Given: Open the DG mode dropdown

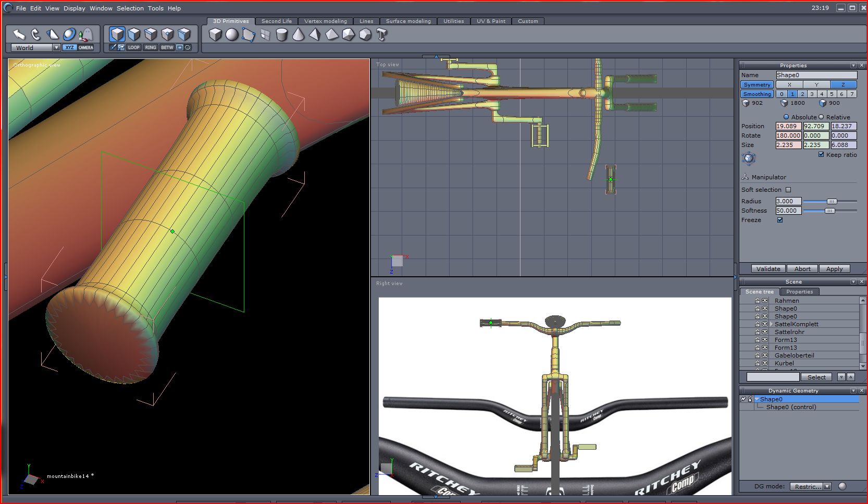Looking at the screenshot, I should 827,486.
